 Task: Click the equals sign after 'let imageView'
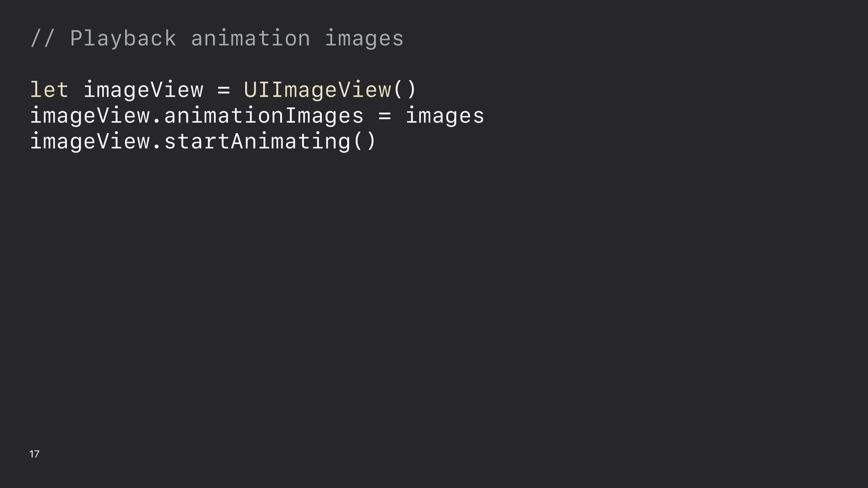click(223, 90)
